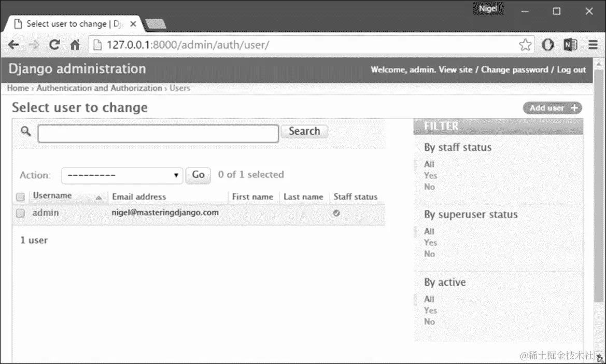Open Authentication and Authorization breadcrumb

point(100,88)
